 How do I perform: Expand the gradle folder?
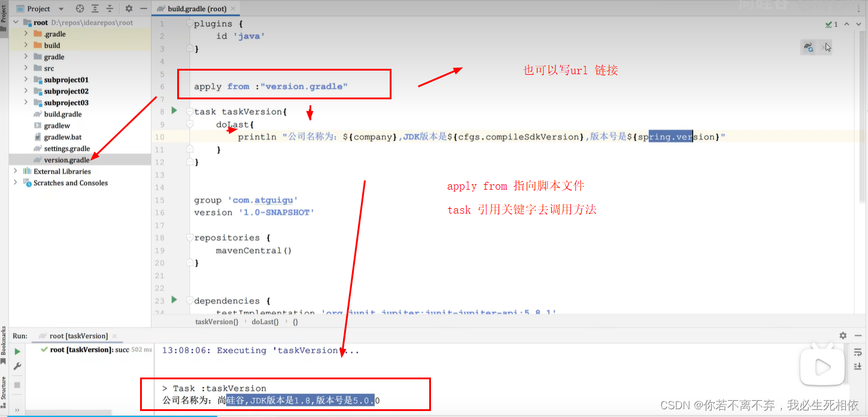click(x=26, y=57)
